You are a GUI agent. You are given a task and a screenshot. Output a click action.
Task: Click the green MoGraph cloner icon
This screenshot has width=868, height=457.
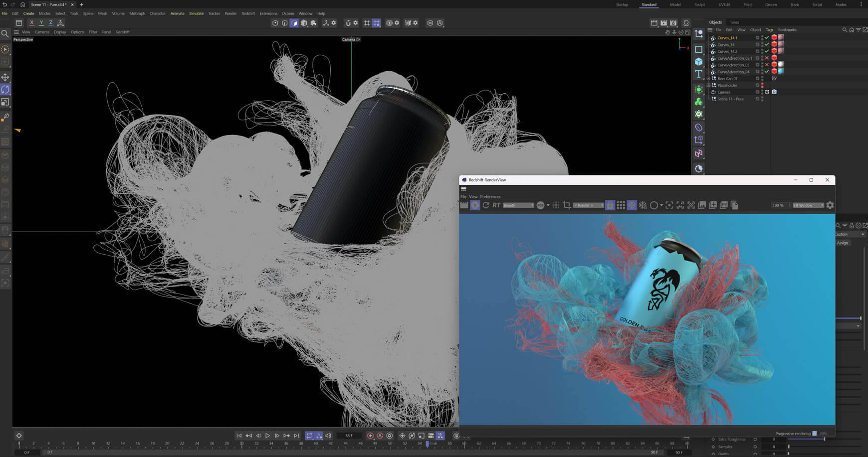tap(699, 102)
